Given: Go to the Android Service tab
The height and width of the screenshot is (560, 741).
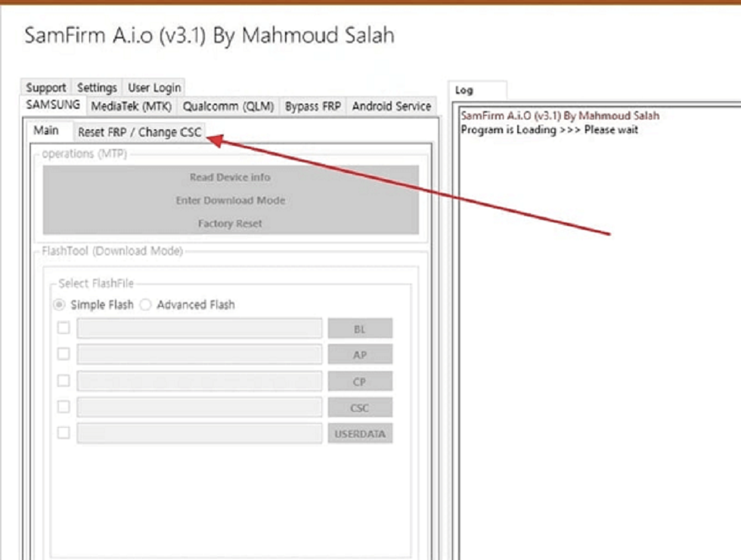Looking at the screenshot, I should pyautogui.click(x=391, y=107).
